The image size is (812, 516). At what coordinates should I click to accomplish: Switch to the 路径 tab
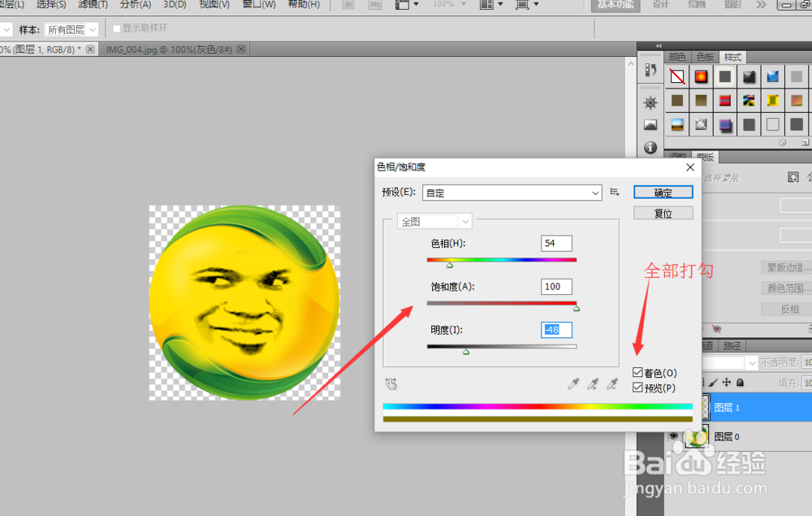pyautogui.click(x=732, y=345)
